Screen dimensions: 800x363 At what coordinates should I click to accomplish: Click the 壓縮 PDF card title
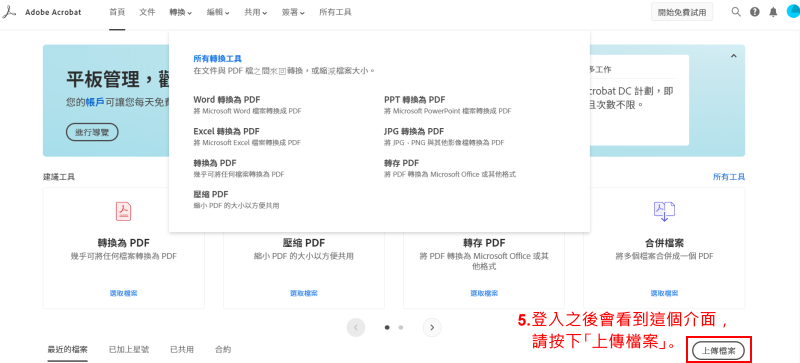[x=304, y=243]
